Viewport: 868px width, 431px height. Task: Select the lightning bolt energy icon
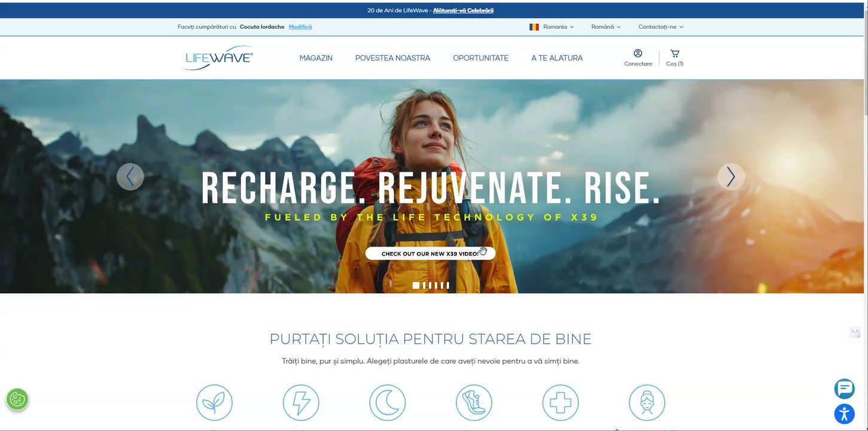pyautogui.click(x=301, y=402)
